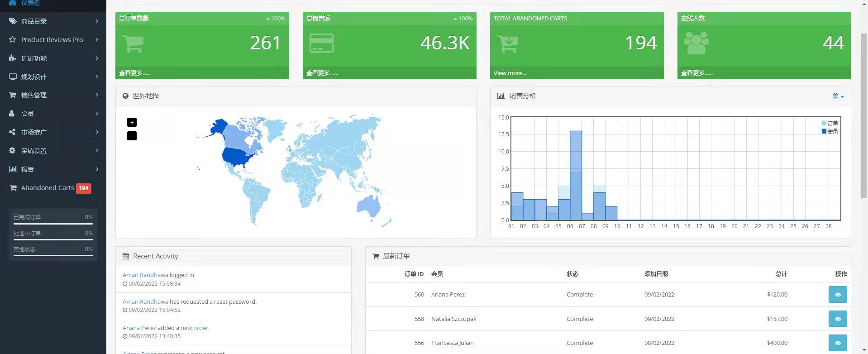Screen dimensions: 868x354
Task: Click the people icon in online users tile
Action: click(696, 43)
